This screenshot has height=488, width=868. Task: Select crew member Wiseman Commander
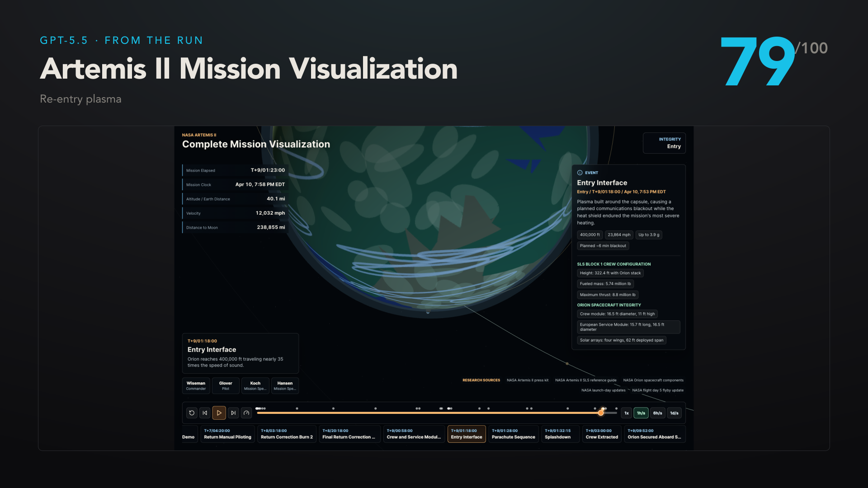pos(196,385)
